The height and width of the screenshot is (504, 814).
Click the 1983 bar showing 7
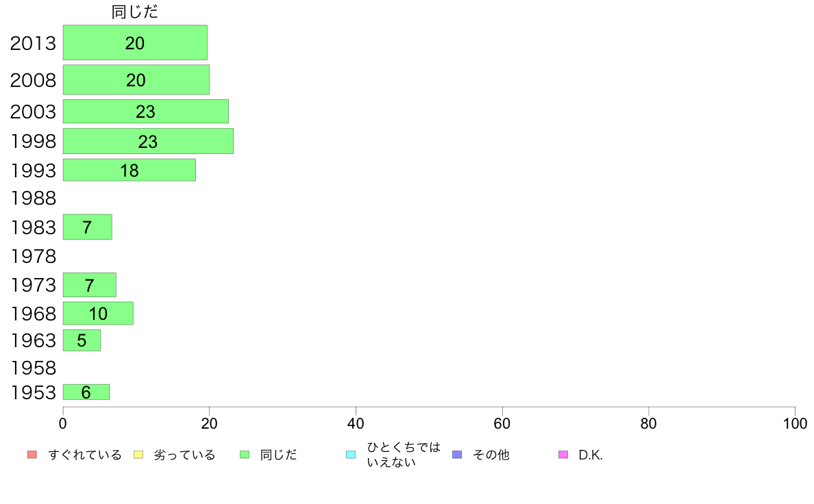(87, 227)
